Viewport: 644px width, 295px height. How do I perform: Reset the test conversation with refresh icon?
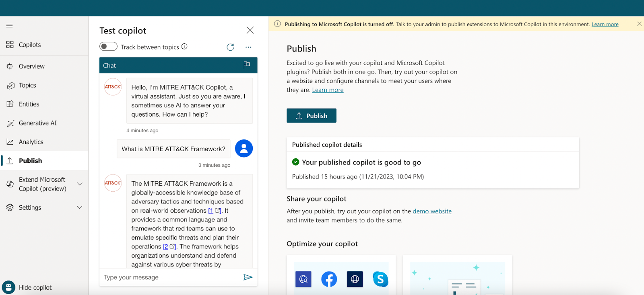point(230,47)
